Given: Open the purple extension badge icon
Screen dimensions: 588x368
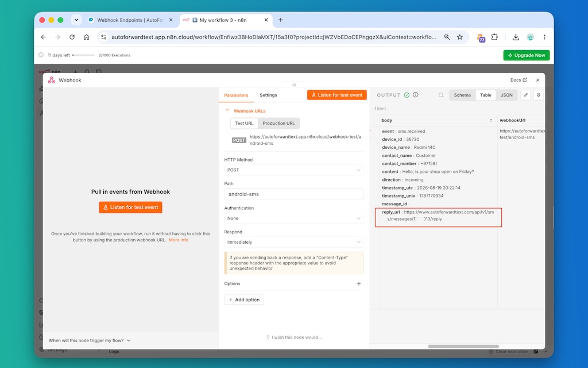Looking at the screenshot, I should (x=481, y=37).
